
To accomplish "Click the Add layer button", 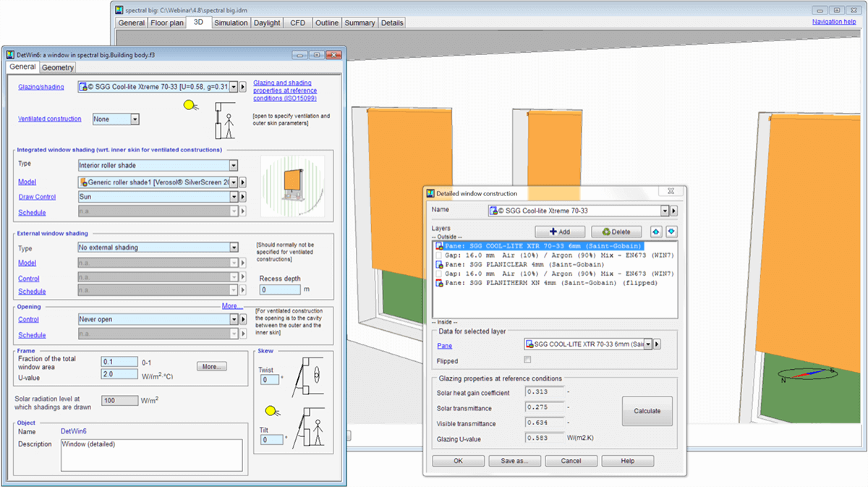I will (560, 232).
